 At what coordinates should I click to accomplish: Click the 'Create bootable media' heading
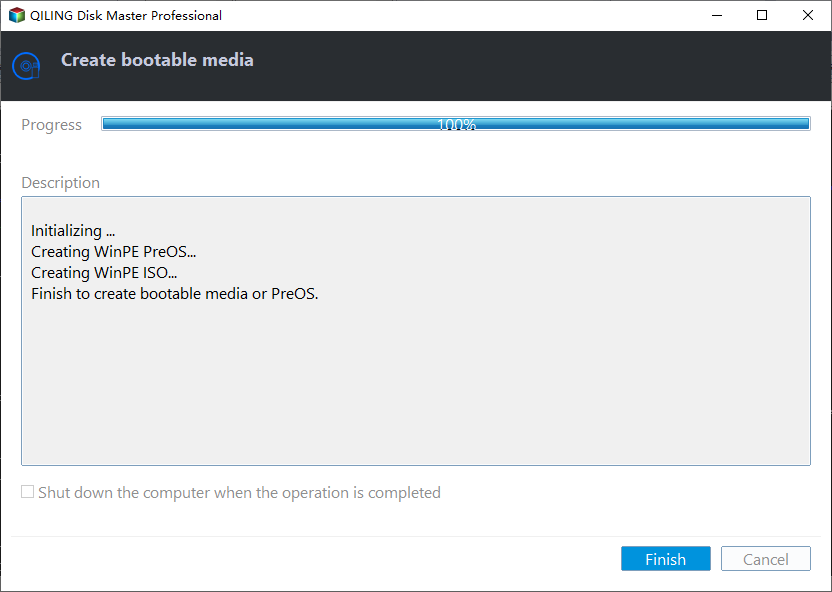(157, 60)
